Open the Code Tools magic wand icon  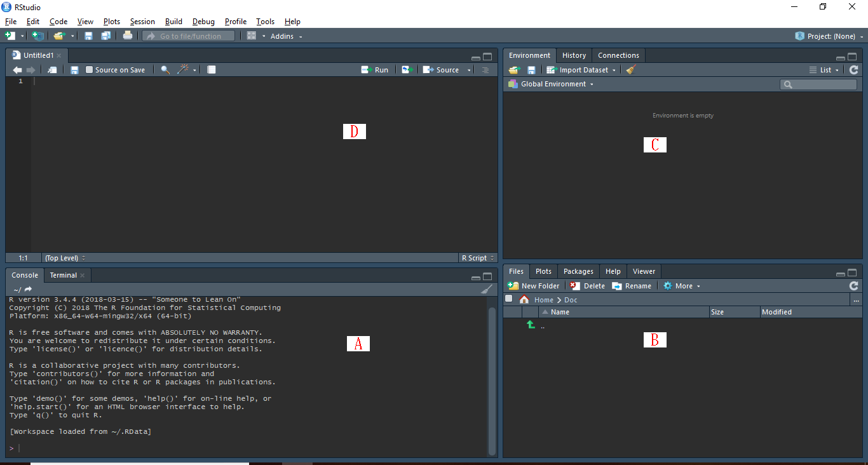[183, 69]
